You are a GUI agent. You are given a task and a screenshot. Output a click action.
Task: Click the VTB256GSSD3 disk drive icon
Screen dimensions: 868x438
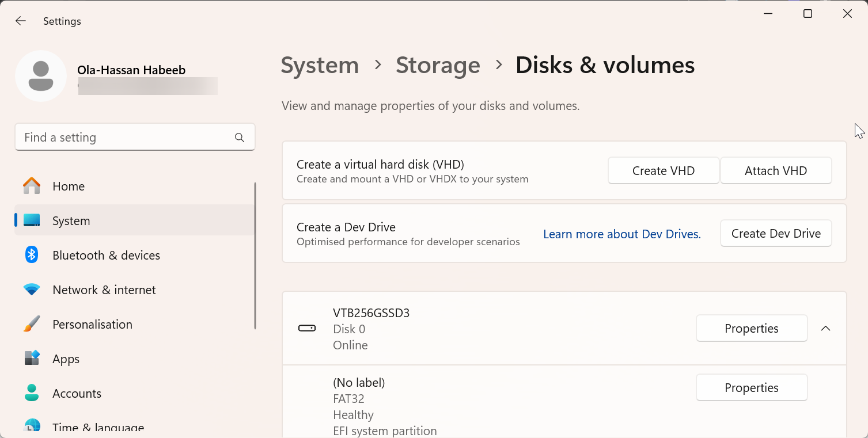[307, 329]
